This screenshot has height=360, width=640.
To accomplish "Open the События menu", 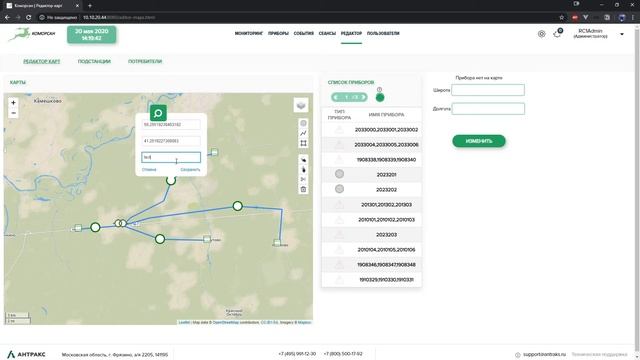I will (x=304, y=33).
